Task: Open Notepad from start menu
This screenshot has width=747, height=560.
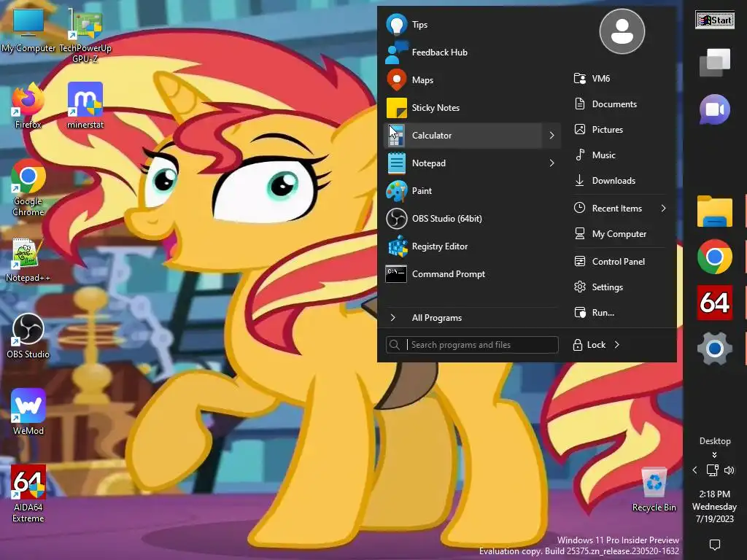Action: tap(462, 163)
